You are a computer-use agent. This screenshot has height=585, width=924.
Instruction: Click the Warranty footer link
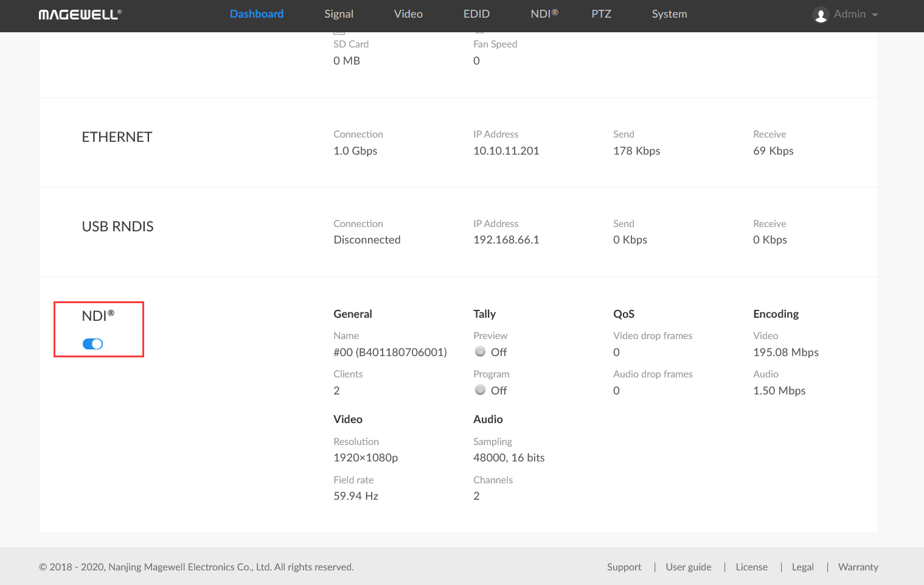pyautogui.click(x=858, y=567)
